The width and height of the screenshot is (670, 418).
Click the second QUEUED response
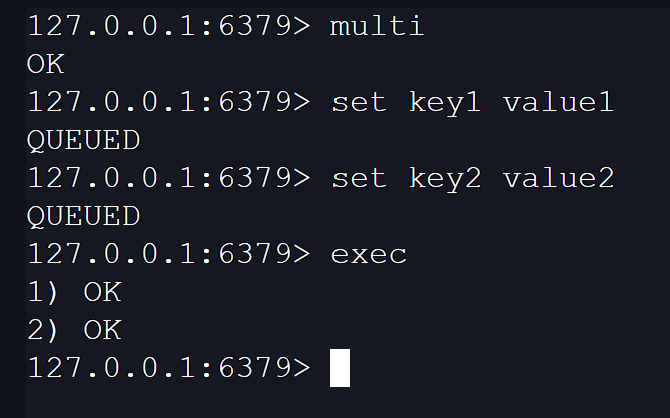point(83,216)
